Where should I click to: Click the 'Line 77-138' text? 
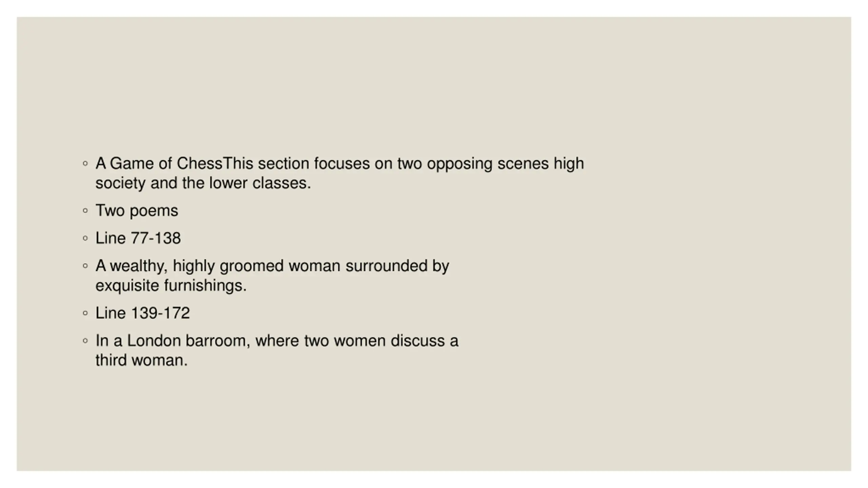[138, 238]
